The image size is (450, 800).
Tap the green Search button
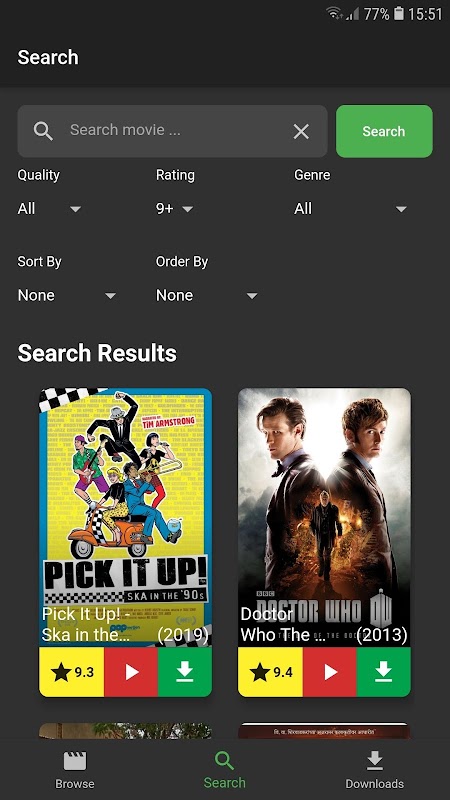point(384,131)
